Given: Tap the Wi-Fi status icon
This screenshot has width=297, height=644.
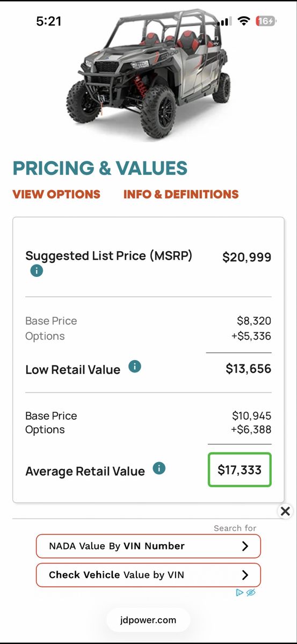Looking at the screenshot, I should [244, 21].
